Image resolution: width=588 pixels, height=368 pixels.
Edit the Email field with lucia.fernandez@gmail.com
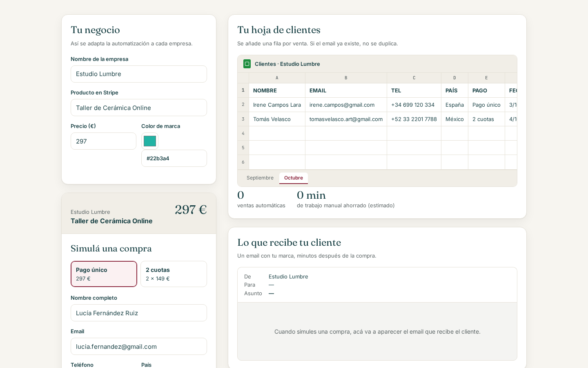(x=139, y=346)
